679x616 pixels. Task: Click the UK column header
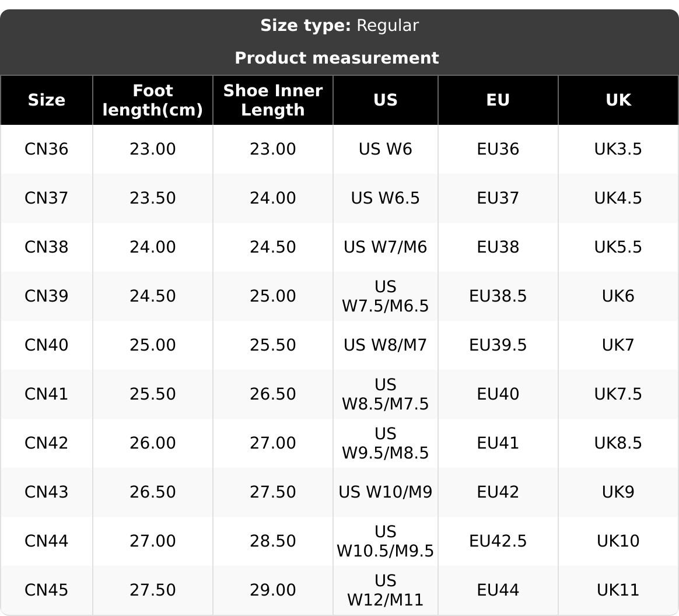(618, 100)
